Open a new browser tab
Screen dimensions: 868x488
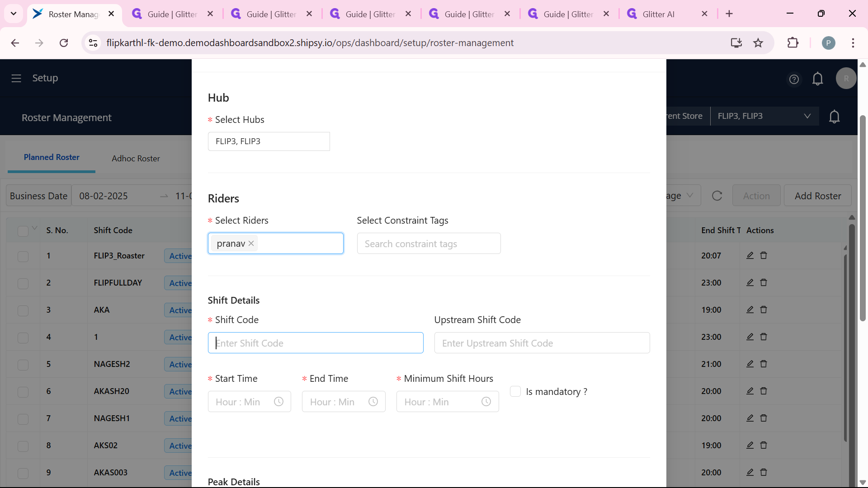tap(729, 14)
